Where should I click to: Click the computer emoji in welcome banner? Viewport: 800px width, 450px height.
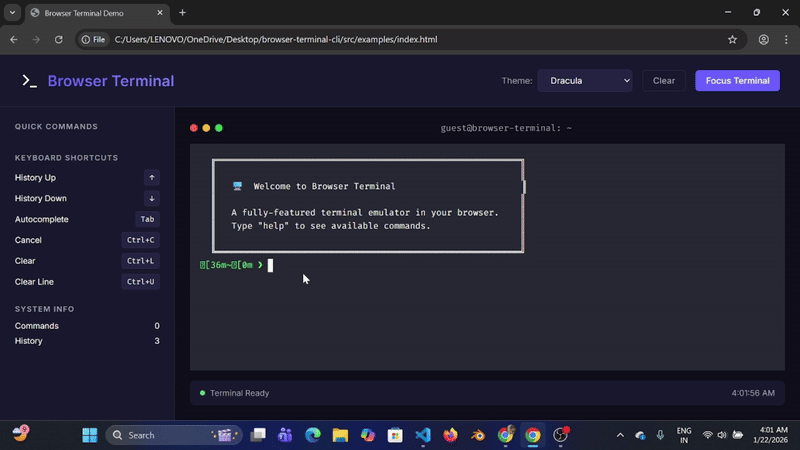[237, 186]
